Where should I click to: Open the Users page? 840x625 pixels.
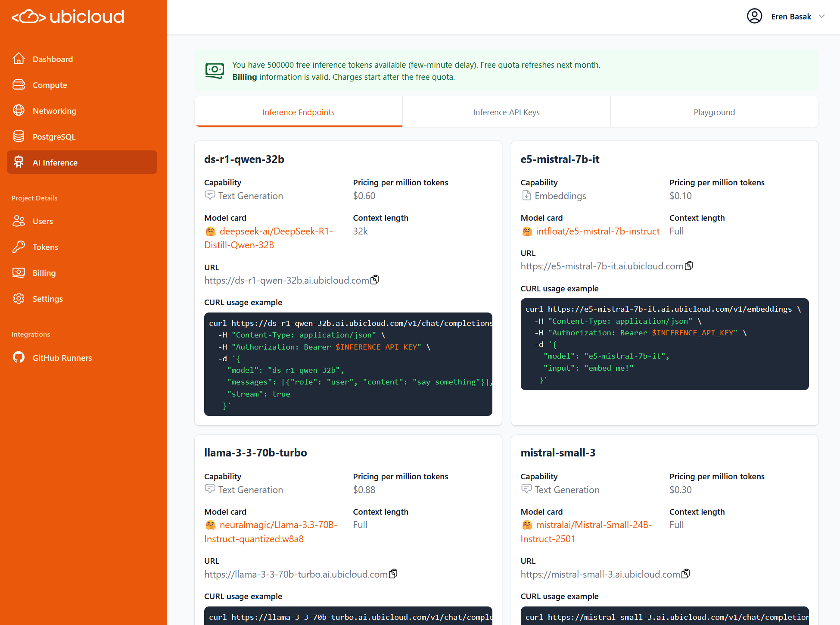82,221
